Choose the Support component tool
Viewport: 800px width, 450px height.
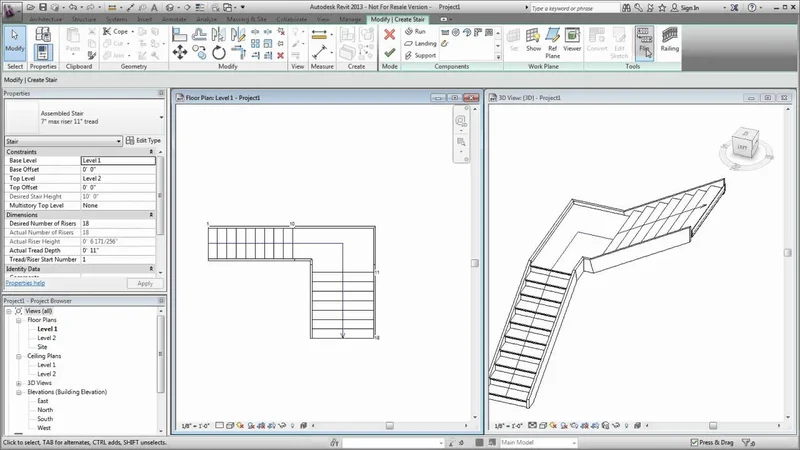point(420,55)
